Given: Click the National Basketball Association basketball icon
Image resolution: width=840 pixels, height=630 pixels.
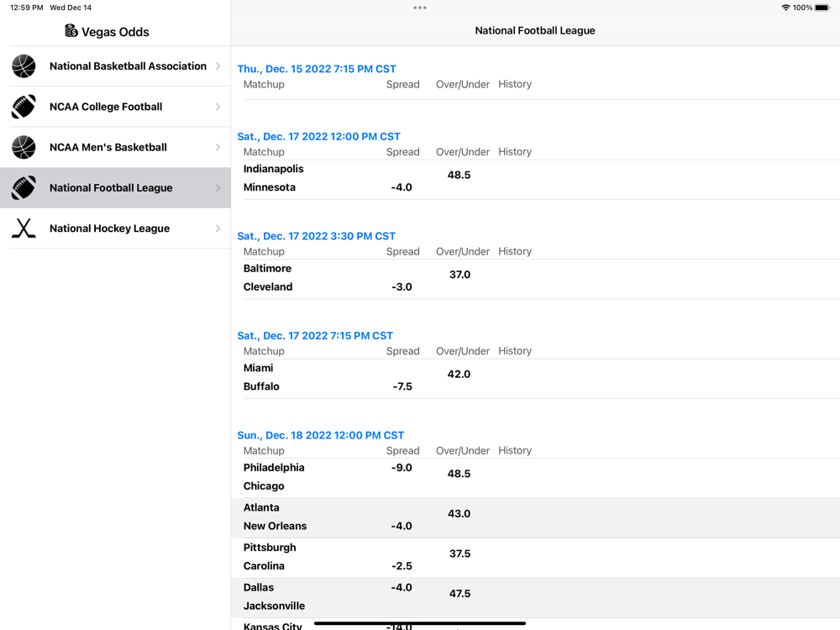Looking at the screenshot, I should coord(24,66).
